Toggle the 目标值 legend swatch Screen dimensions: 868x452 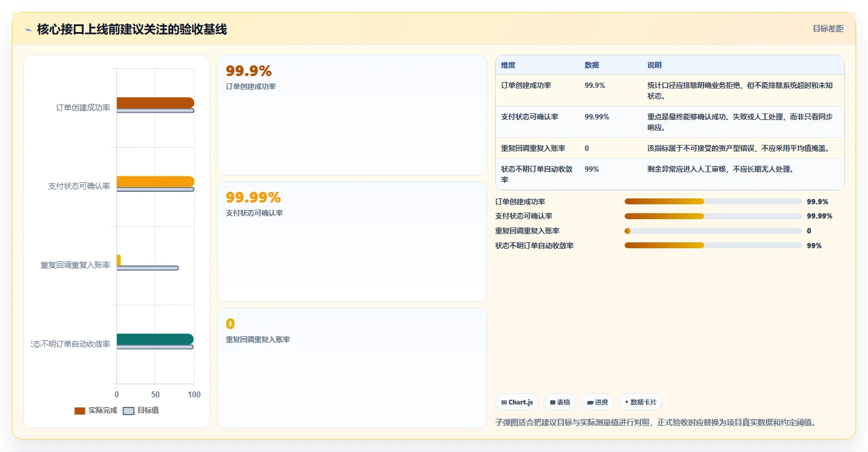[x=129, y=410]
